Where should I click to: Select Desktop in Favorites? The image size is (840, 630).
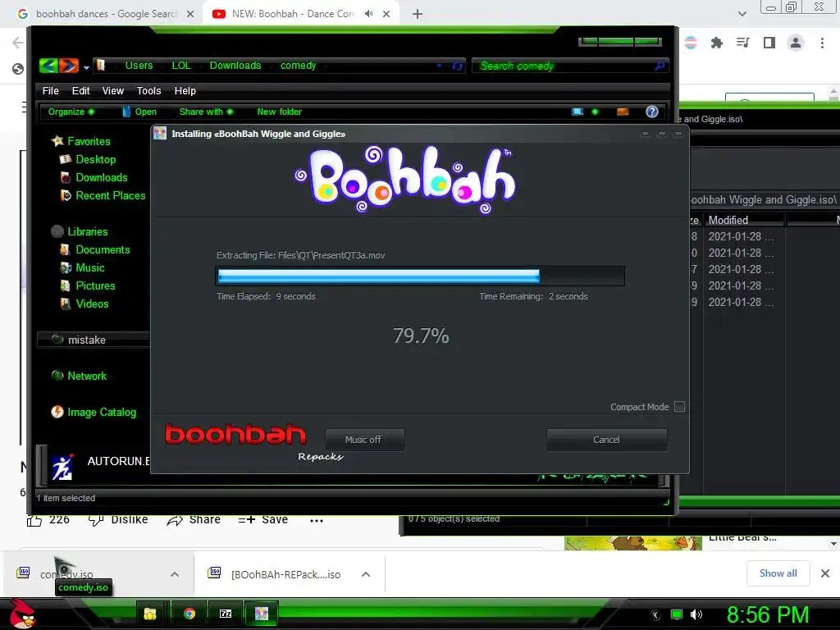click(88, 160)
